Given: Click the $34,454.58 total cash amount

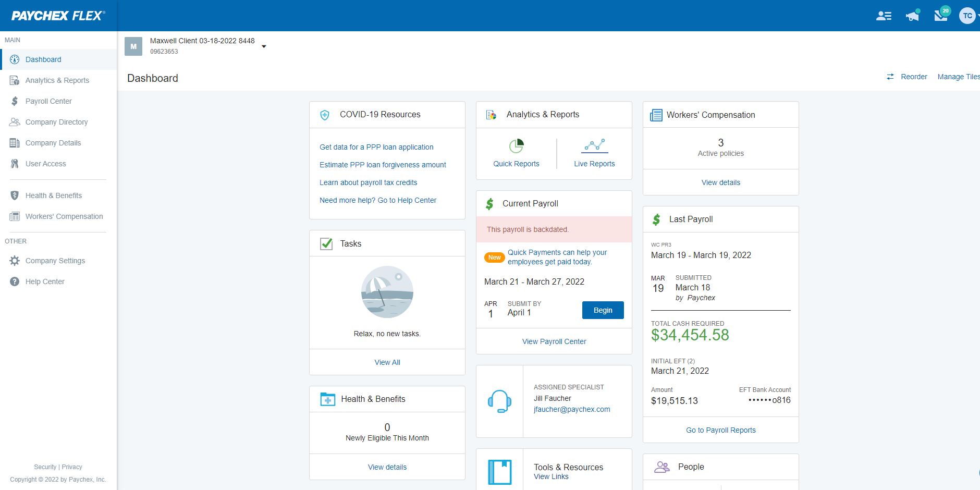Looking at the screenshot, I should tap(690, 335).
